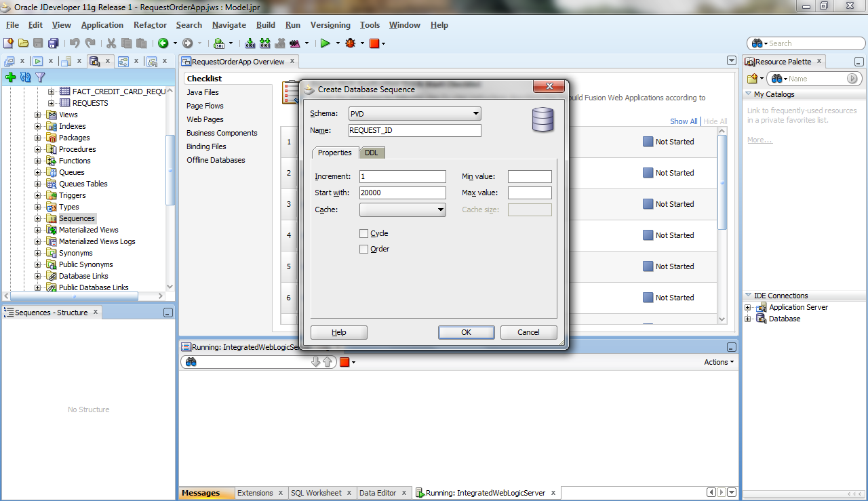Expand the Application Server connections node

[x=748, y=307]
